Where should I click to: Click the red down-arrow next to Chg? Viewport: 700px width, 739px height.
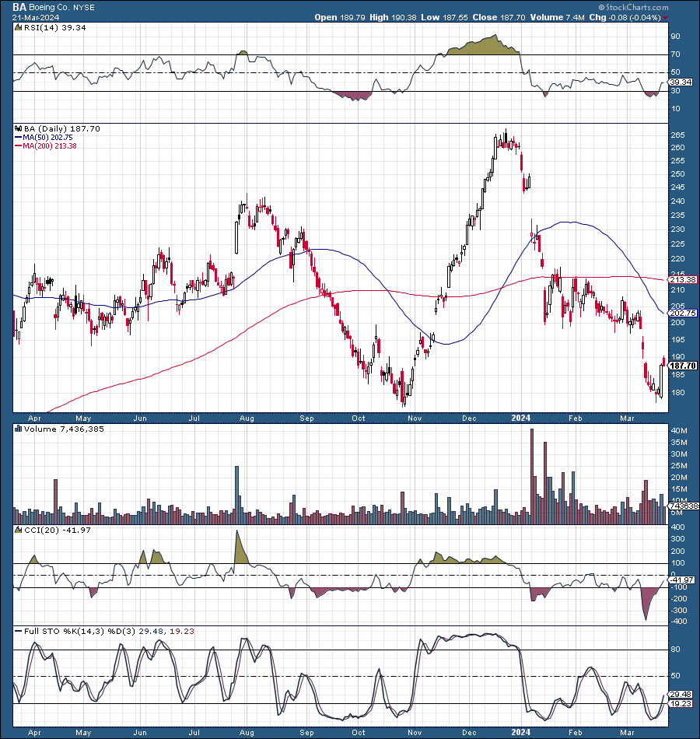(665, 17)
